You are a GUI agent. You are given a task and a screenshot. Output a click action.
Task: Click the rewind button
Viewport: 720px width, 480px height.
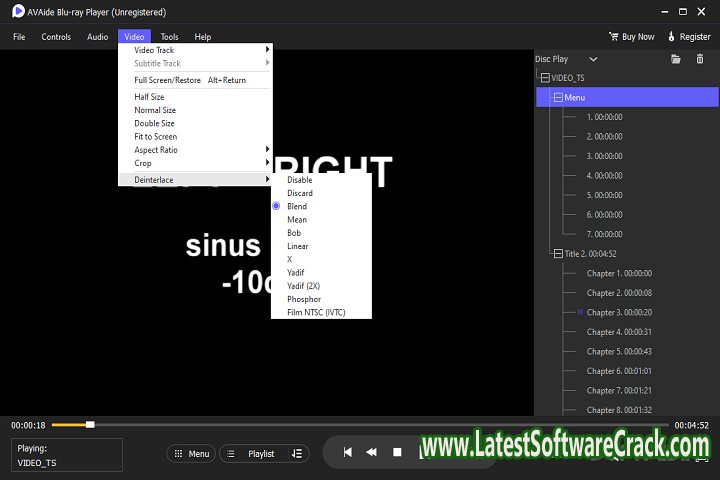tap(371, 452)
